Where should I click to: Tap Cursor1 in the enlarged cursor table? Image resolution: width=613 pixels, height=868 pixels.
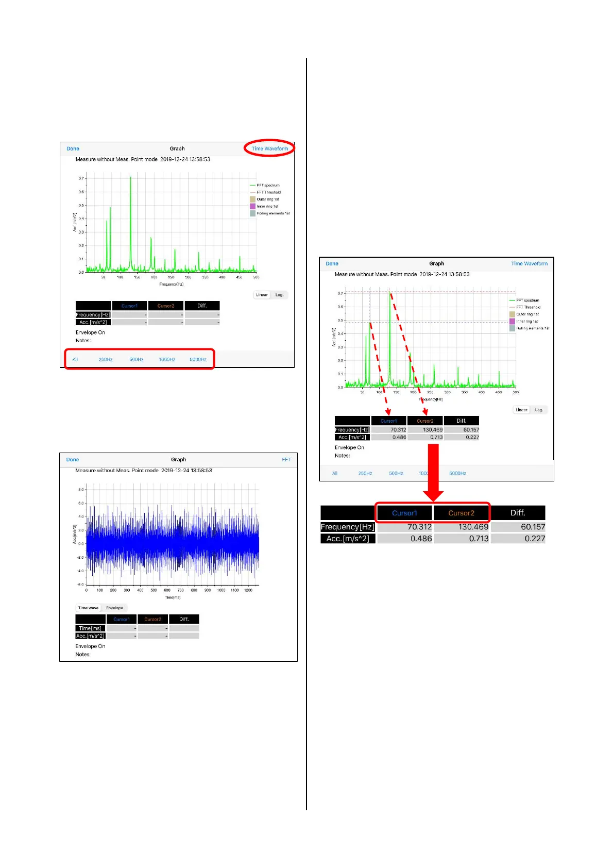404,513
